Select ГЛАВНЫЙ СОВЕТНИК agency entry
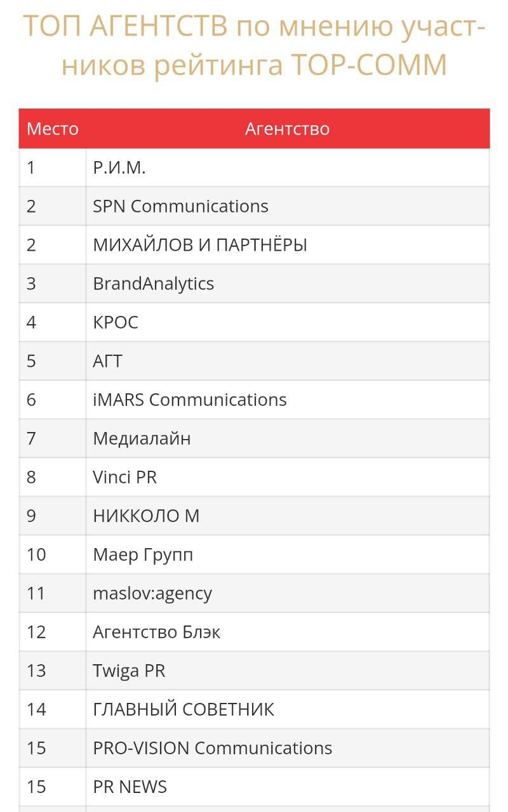Image resolution: width=508 pixels, height=812 pixels. point(184,709)
